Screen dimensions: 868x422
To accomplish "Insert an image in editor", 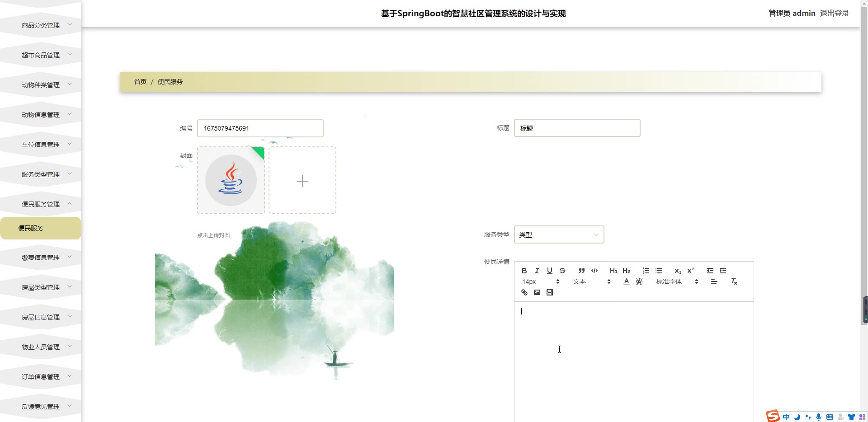I will pos(537,292).
